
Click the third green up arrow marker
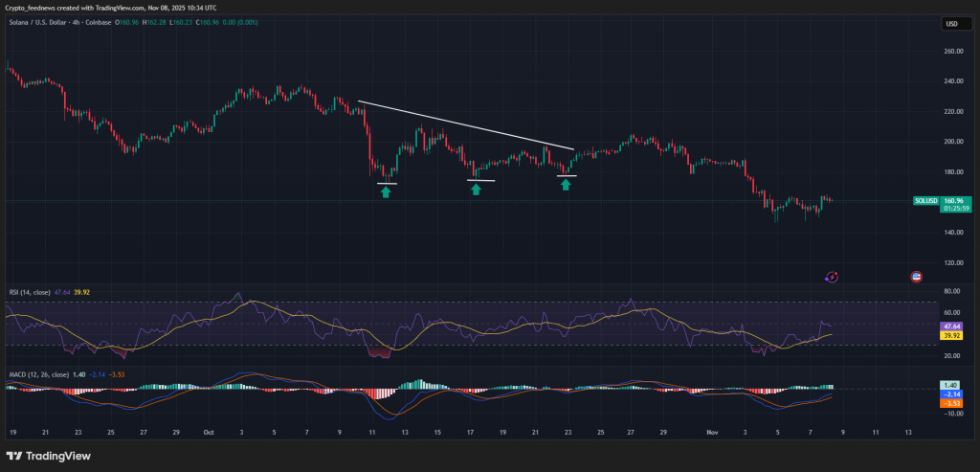(x=566, y=184)
